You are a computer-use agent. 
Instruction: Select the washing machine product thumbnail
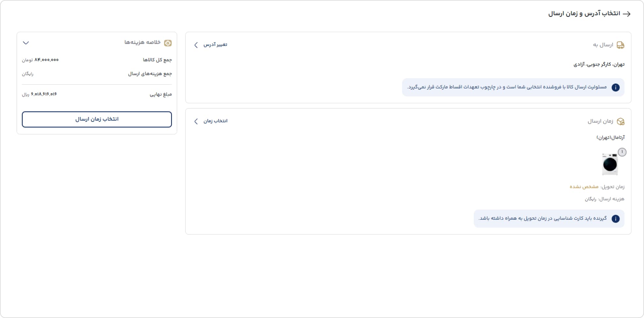(x=610, y=164)
